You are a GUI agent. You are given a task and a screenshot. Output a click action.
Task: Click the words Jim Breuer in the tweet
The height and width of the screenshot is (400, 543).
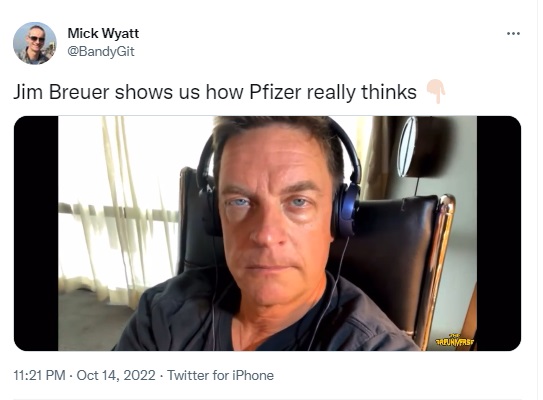point(61,92)
